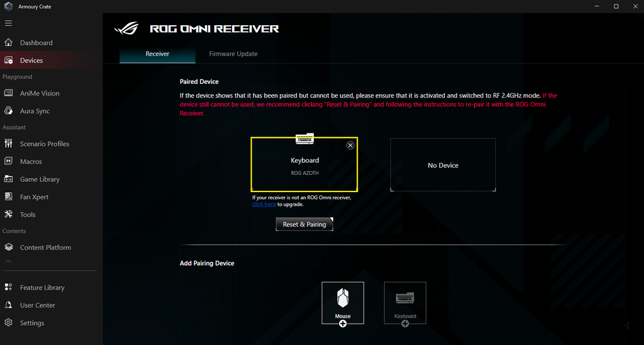This screenshot has height=345, width=644.
Task: Select the paired Keyboard ROG AZOTH card
Action: pos(304,164)
